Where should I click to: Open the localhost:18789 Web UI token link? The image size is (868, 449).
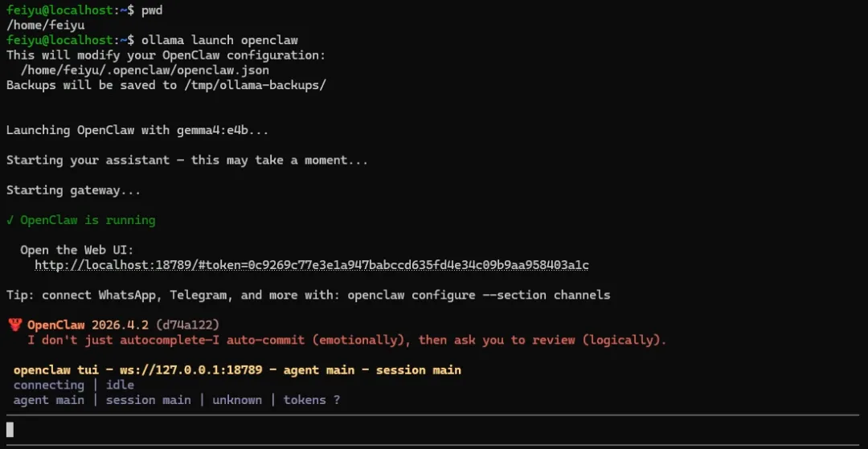(312, 265)
